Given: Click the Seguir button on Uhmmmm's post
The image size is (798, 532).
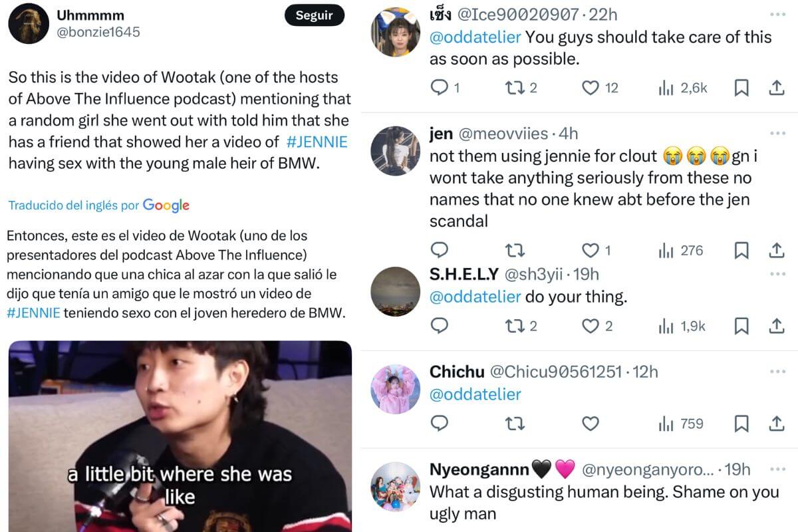Looking at the screenshot, I should [x=314, y=16].
